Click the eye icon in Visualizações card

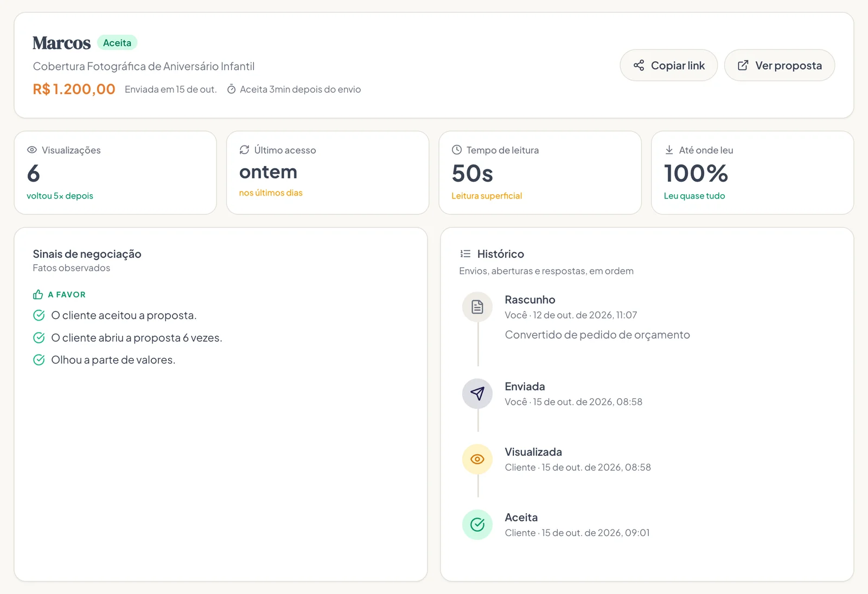point(32,150)
